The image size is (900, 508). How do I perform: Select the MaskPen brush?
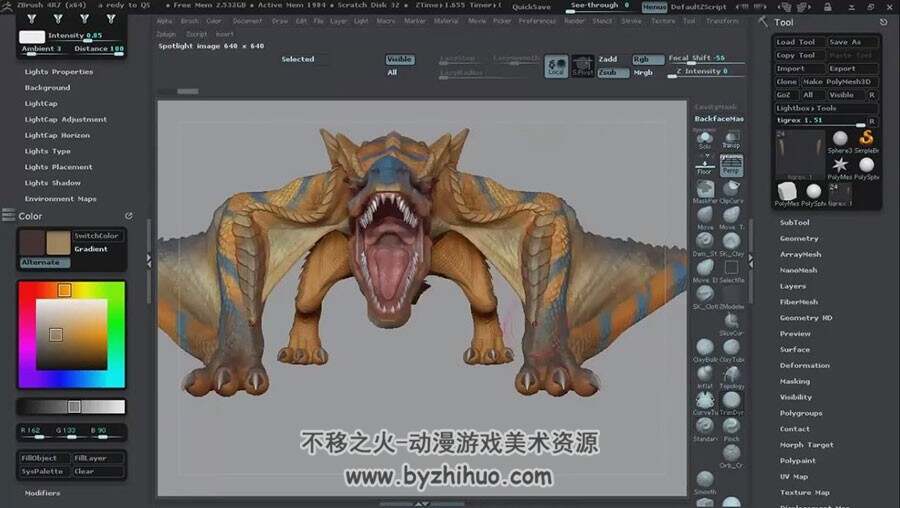705,191
